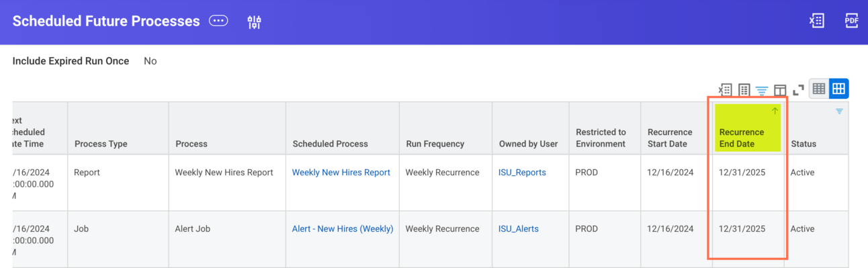Open Weekly New Hires Report link
The image size is (868, 268).
tap(341, 173)
